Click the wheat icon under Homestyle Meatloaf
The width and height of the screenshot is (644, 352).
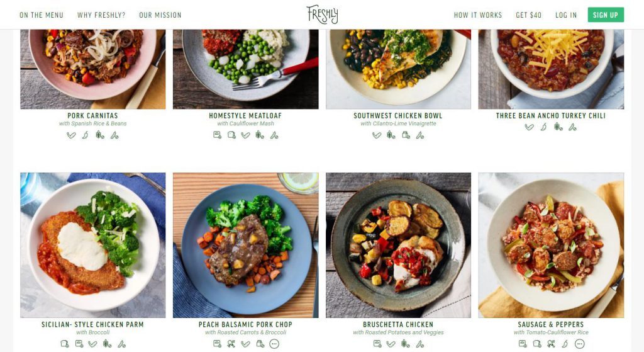coord(260,135)
